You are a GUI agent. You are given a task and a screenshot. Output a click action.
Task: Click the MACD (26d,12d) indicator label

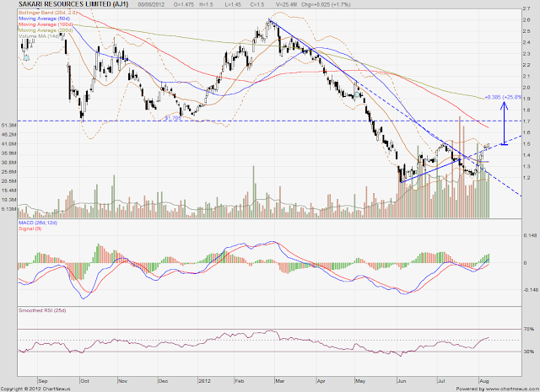(x=38, y=223)
